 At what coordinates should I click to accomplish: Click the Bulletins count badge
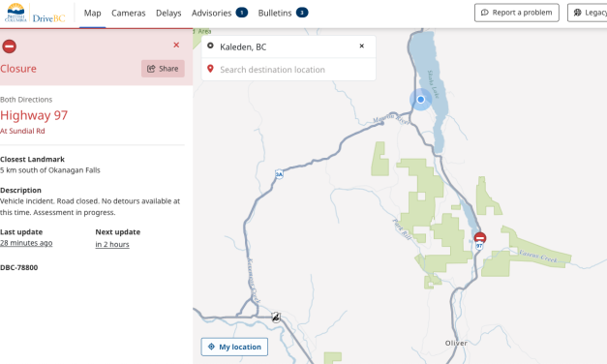pyautogui.click(x=302, y=13)
